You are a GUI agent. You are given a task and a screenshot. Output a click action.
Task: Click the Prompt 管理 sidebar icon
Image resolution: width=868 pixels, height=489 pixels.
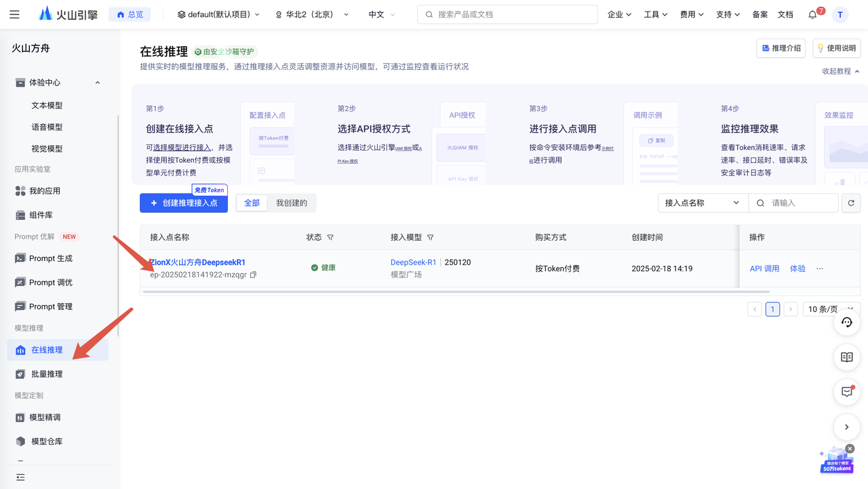pyautogui.click(x=20, y=307)
